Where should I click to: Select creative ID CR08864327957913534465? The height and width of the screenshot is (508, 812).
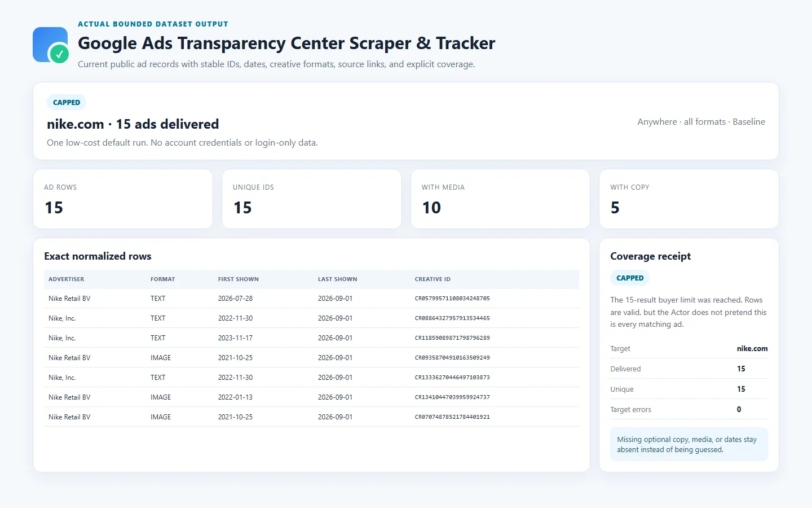click(452, 318)
